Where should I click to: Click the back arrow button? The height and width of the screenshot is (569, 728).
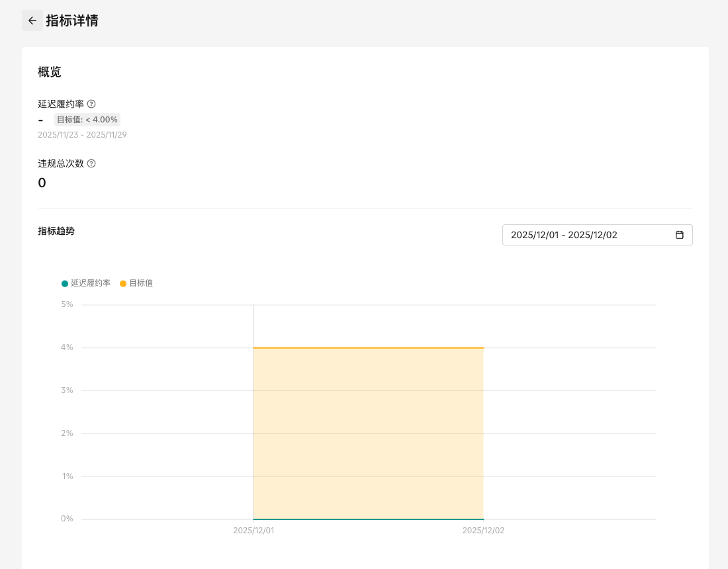pyautogui.click(x=32, y=21)
